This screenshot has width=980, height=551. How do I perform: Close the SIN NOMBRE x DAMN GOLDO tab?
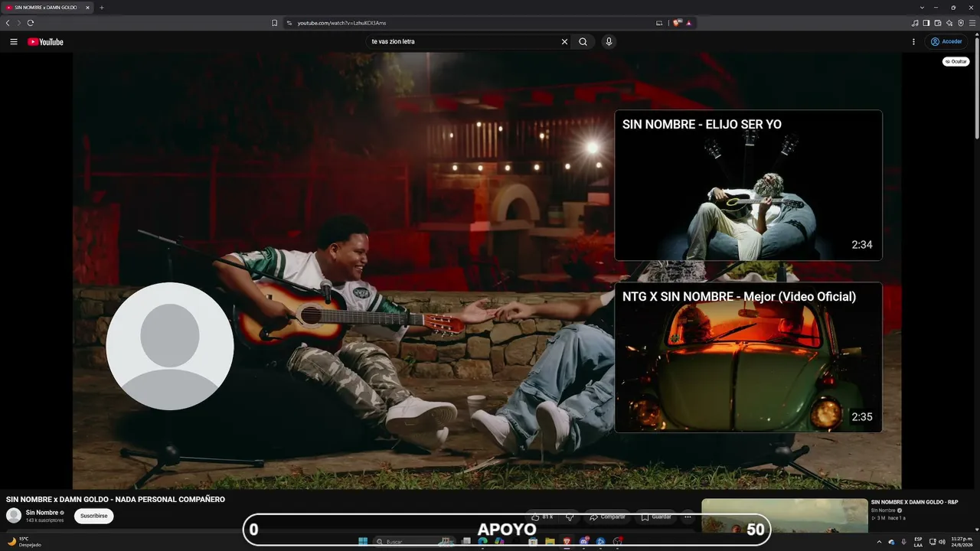coord(87,8)
